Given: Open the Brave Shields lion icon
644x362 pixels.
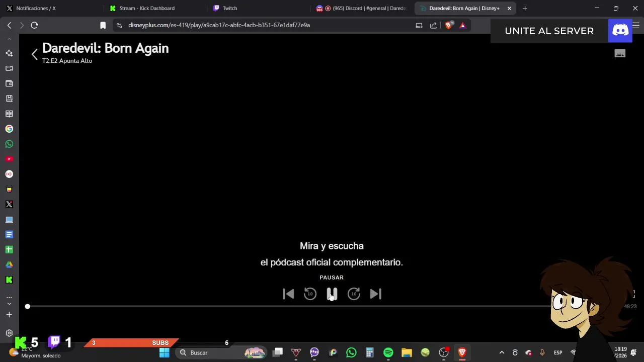Looking at the screenshot, I should pos(449,25).
